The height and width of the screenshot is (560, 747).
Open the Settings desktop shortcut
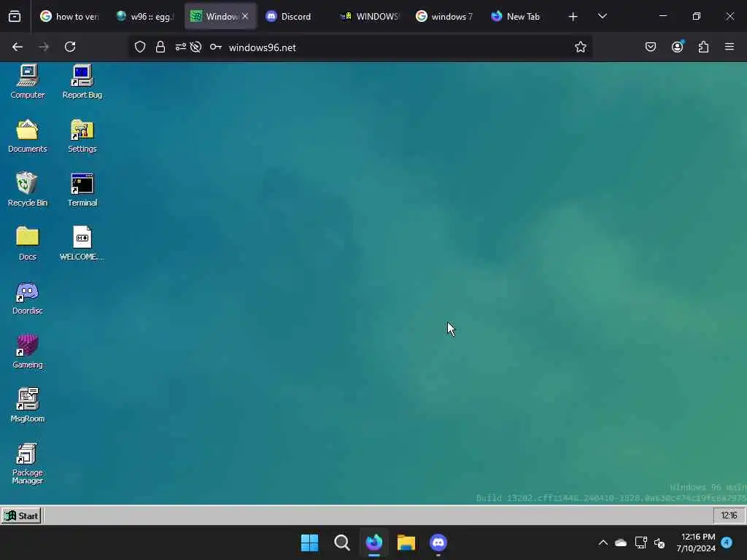[x=82, y=136]
